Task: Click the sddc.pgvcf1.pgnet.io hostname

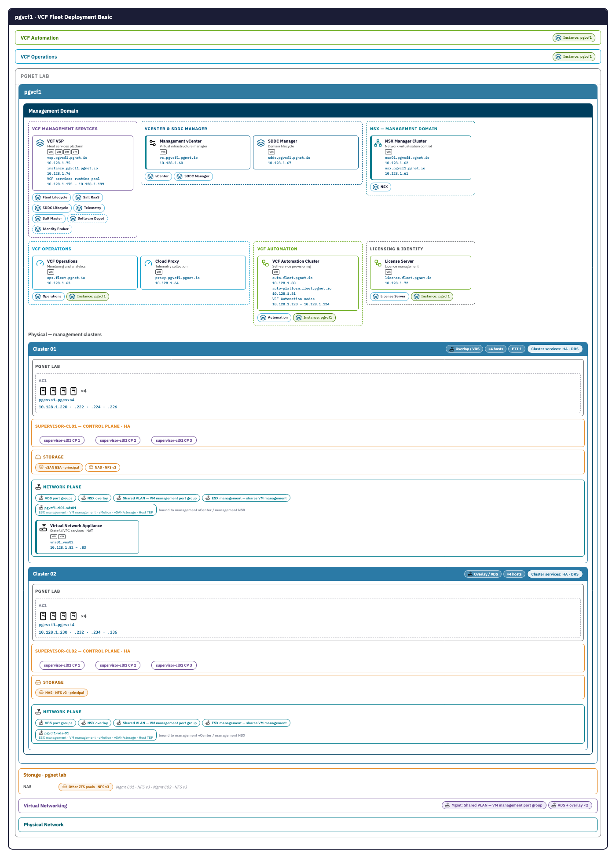Action: tap(289, 158)
